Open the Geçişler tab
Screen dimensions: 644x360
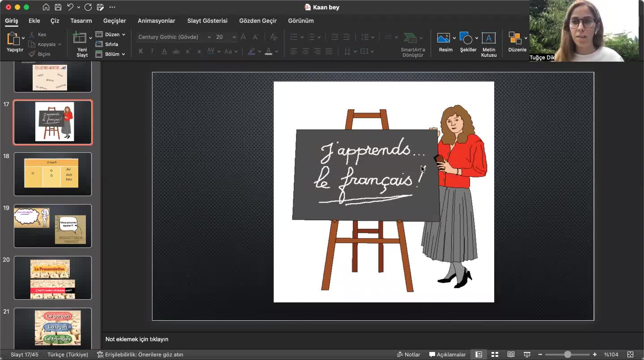pos(114,21)
